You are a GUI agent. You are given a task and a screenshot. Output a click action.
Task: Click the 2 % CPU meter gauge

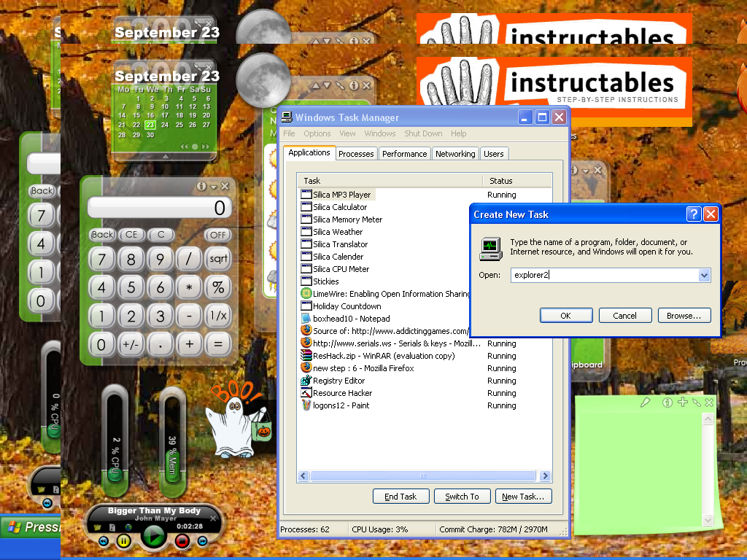point(115,441)
